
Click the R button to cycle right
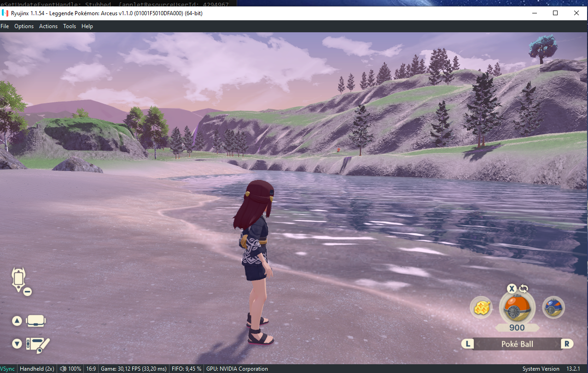[567, 344]
